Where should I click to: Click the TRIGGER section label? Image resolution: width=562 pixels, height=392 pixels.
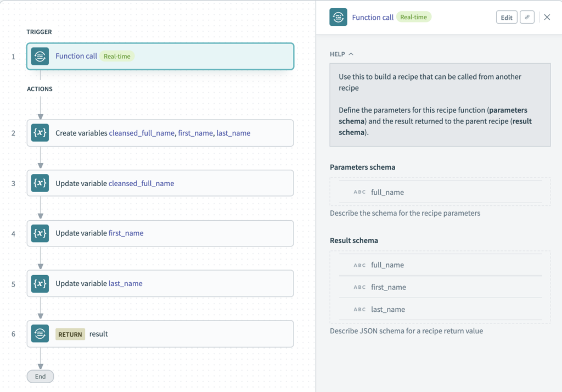tap(39, 32)
